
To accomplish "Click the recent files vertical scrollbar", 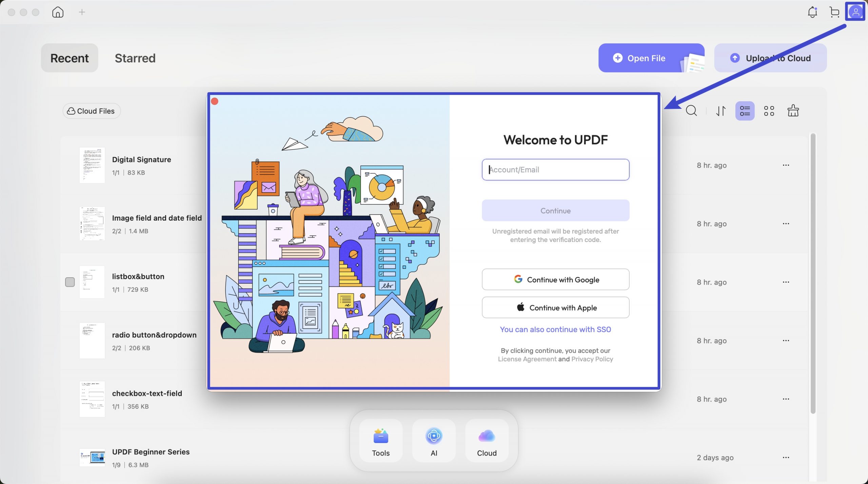I will click(813, 273).
